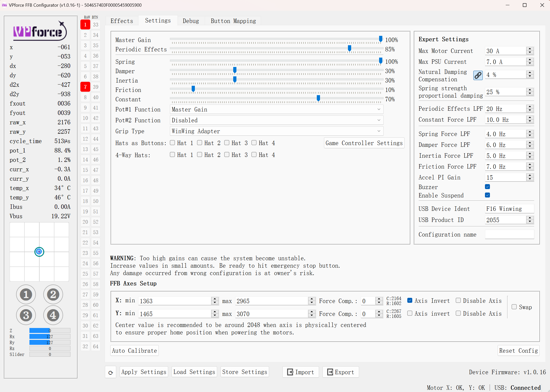This screenshot has width=550, height=392.
Task: Click the Import button
Action: coord(300,372)
